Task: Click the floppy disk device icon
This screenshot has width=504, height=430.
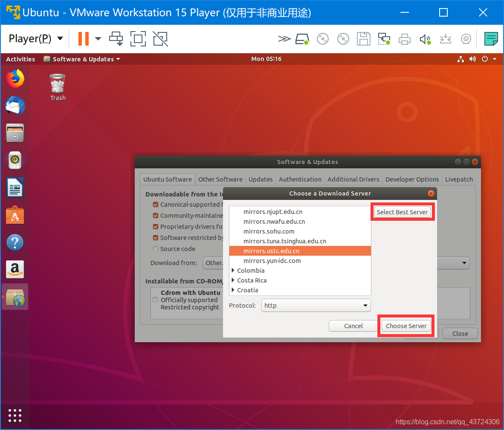Action: [364, 39]
